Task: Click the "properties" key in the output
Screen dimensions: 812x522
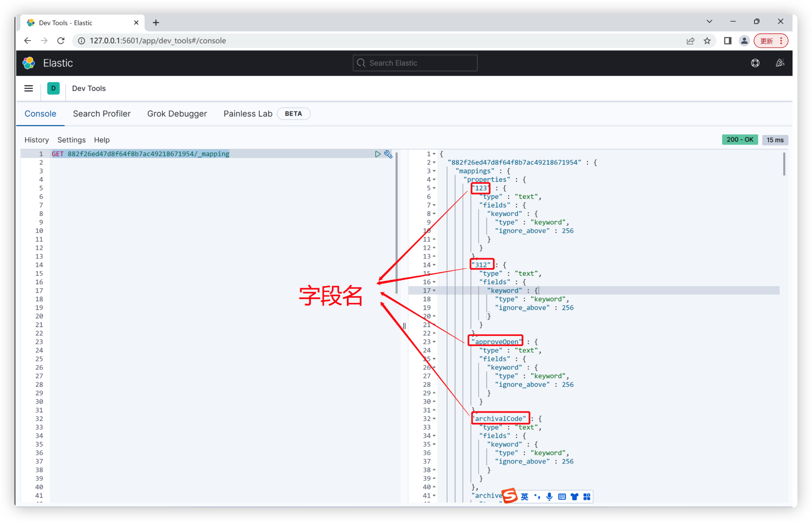Action: (x=487, y=180)
